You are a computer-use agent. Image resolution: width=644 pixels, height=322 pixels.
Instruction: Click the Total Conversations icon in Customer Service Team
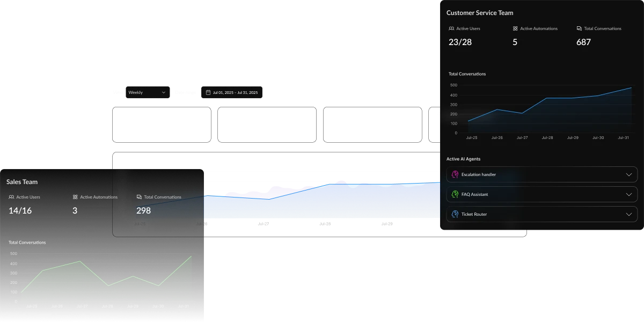[579, 28]
